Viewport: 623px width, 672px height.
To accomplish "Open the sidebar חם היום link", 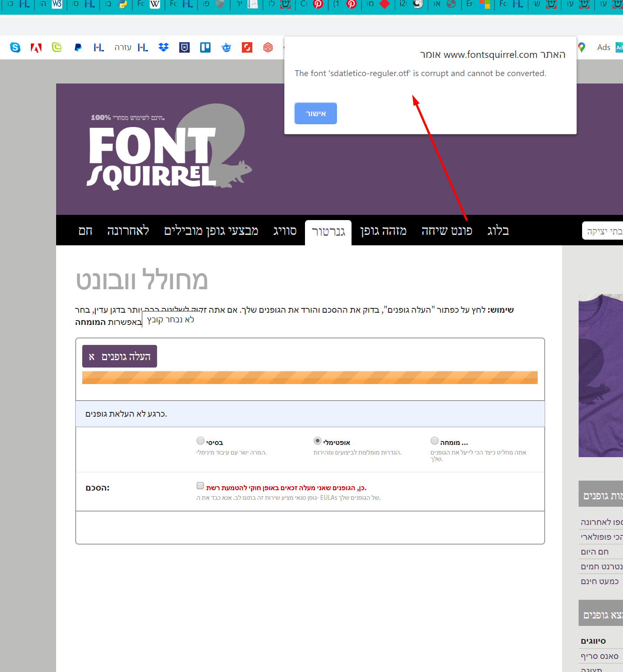I will click(595, 552).
